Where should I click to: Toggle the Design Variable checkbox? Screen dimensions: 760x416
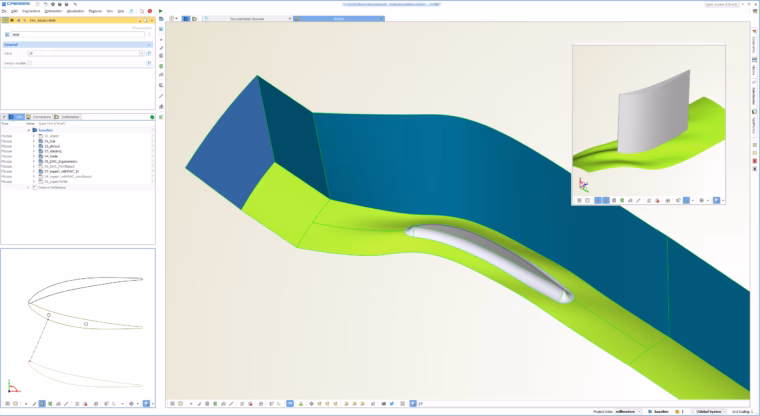(x=30, y=63)
